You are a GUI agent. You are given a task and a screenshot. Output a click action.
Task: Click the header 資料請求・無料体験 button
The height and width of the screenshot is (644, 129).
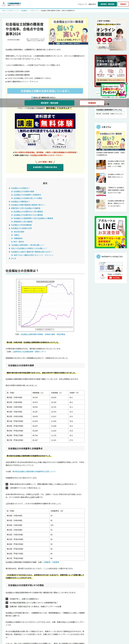[107, 4]
